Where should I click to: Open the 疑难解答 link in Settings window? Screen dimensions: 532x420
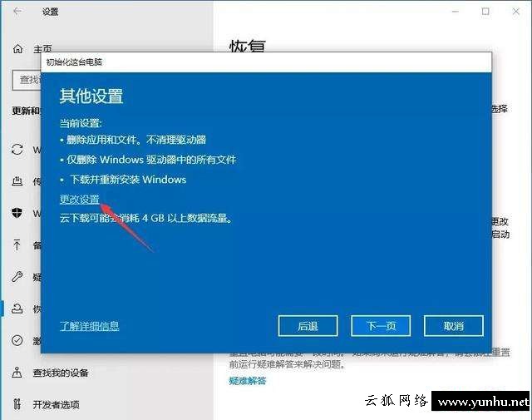pos(248,381)
